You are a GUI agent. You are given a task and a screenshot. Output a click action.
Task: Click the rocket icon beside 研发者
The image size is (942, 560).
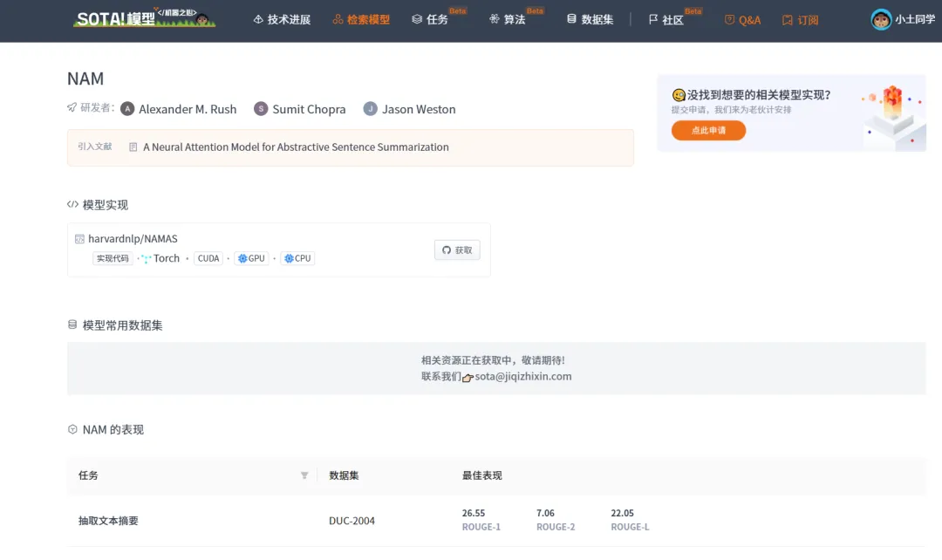pyautogui.click(x=72, y=107)
